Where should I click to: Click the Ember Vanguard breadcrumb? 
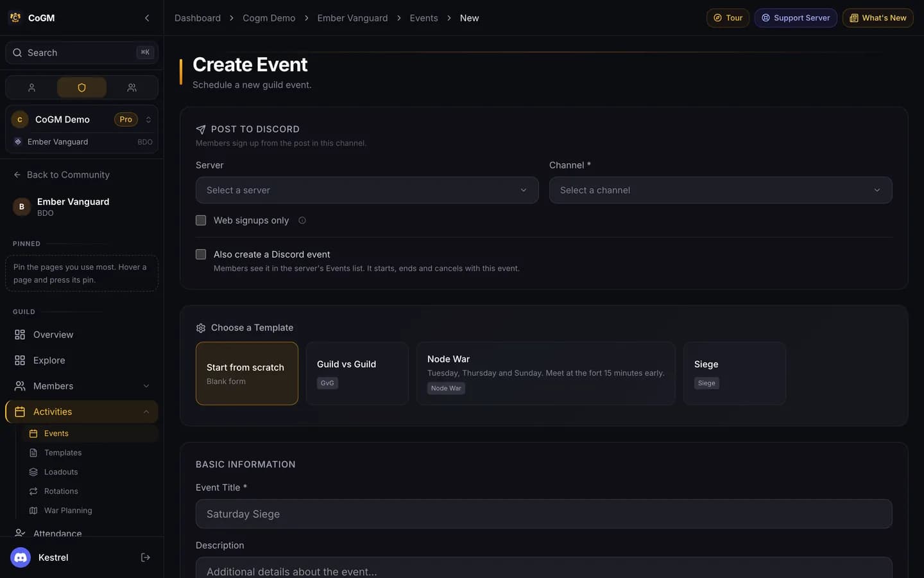coord(352,18)
